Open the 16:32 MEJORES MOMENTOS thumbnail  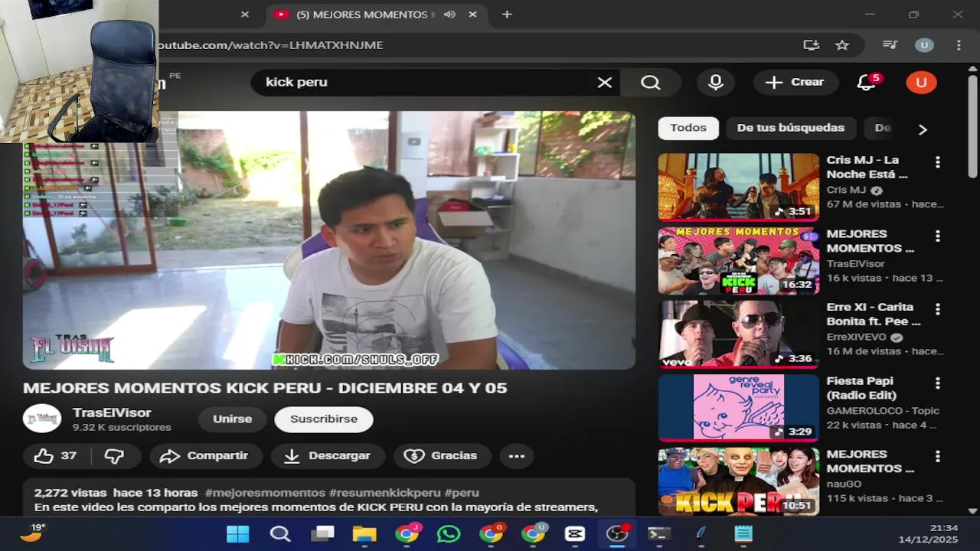739,260
